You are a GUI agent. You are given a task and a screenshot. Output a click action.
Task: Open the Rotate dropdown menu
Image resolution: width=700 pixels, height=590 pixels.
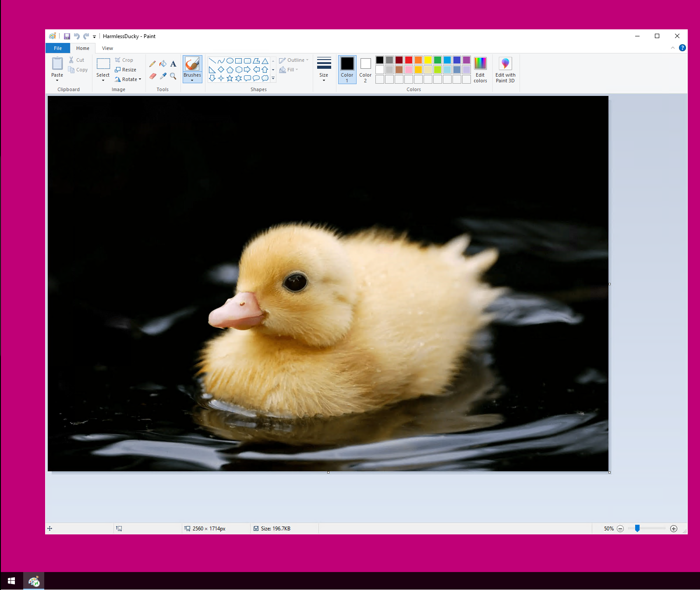pyautogui.click(x=128, y=79)
